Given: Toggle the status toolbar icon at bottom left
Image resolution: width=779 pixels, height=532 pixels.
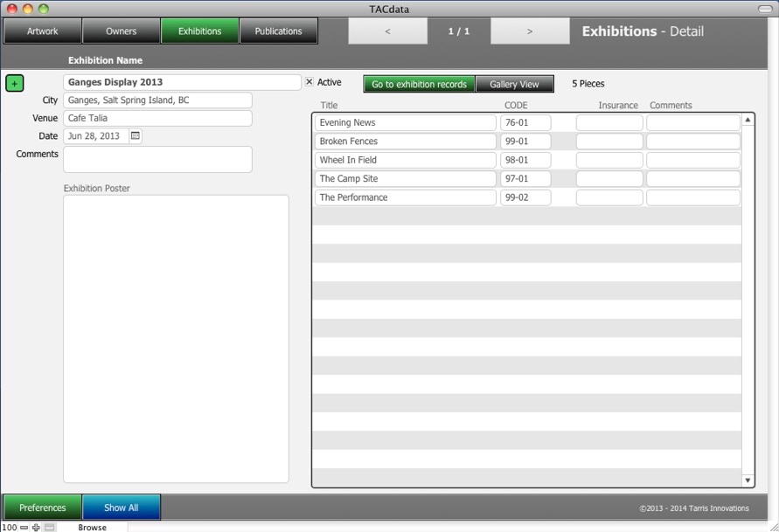Looking at the screenshot, I should tap(50, 527).
